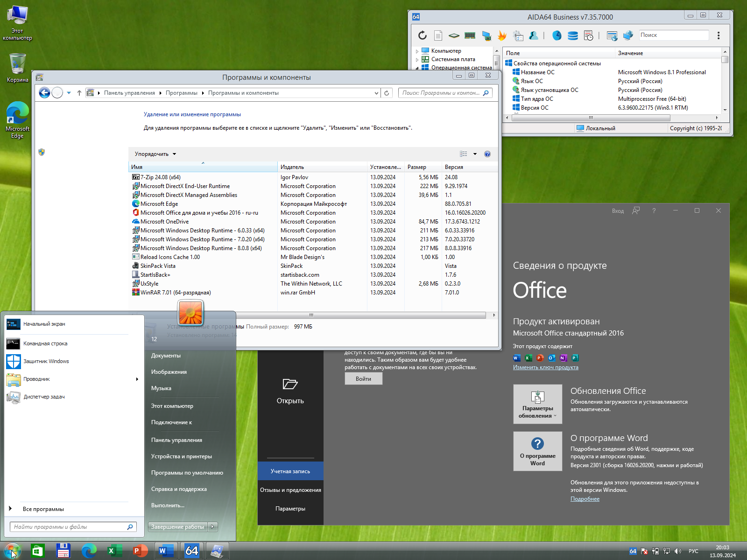
Task: Click the CPU chip icon in AIDA64 toolbar
Action: click(454, 35)
